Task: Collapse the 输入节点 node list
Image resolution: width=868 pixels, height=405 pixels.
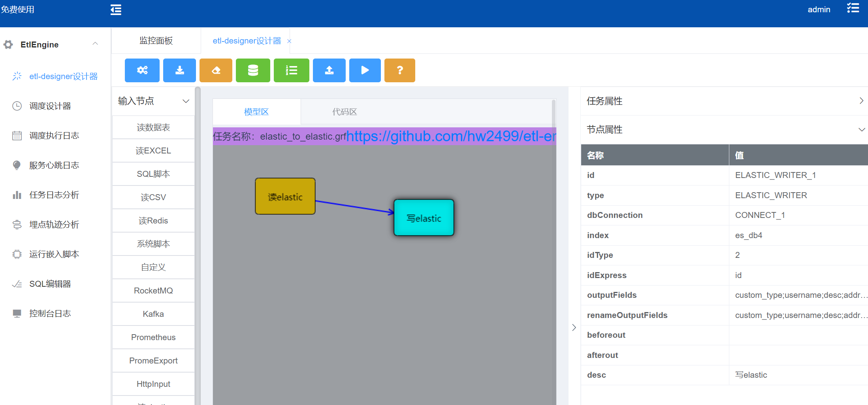Action: [x=186, y=101]
